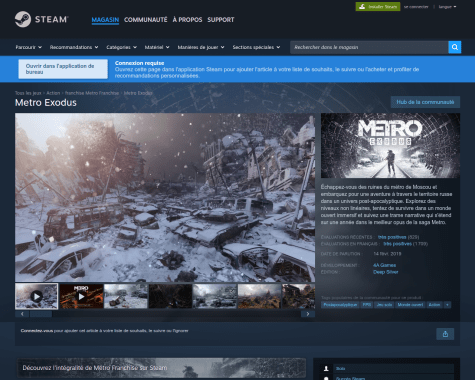Select the SUPPORT tab

[x=221, y=20]
